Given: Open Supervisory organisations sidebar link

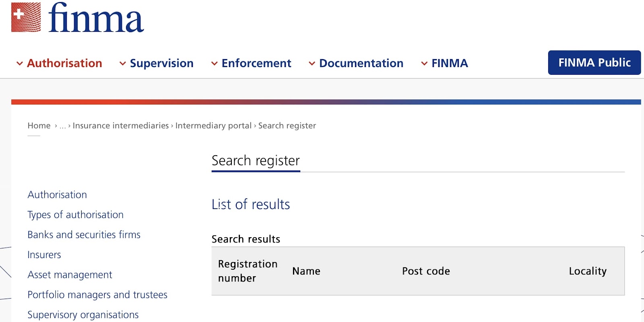Looking at the screenshot, I should click(x=83, y=315).
